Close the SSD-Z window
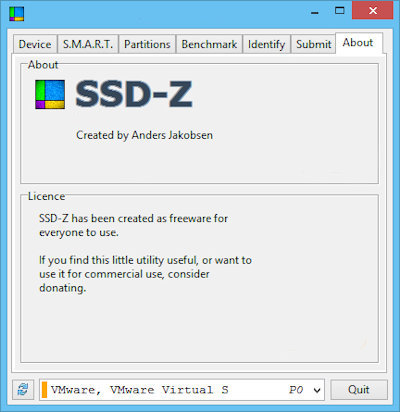This screenshot has height=412, width=400. 373,11
